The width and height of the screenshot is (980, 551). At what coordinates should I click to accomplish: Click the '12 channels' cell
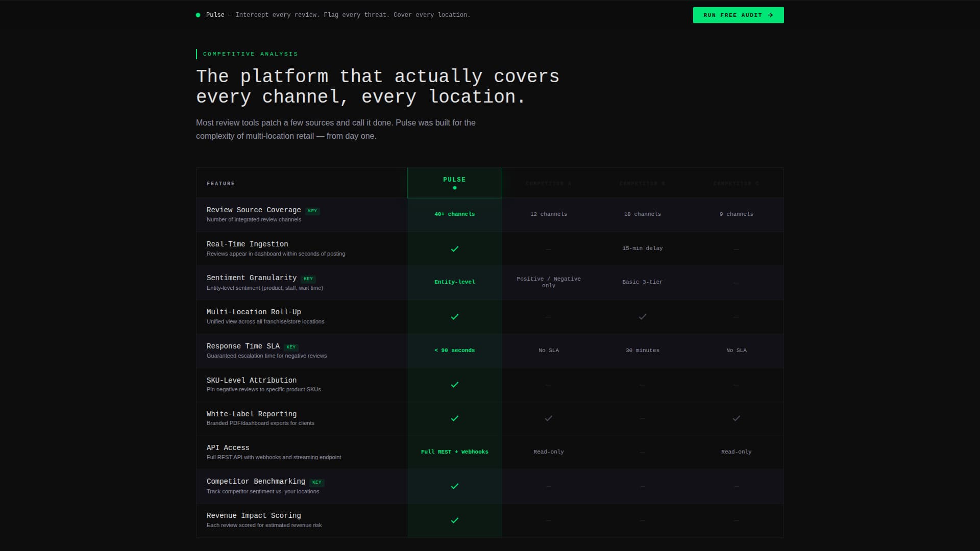(549, 214)
